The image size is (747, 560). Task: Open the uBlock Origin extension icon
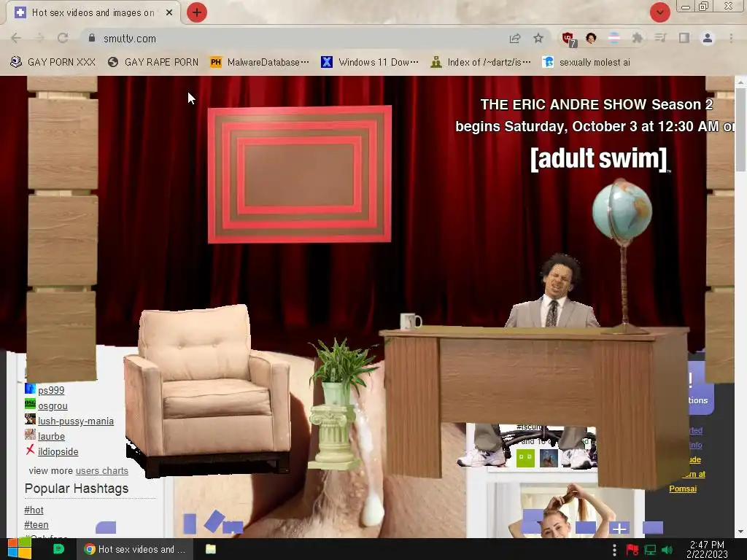click(x=568, y=39)
